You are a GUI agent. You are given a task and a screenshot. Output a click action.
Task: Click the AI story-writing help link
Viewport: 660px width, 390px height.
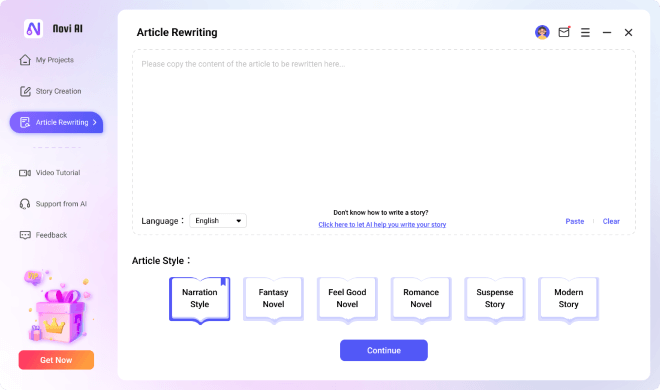tap(382, 225)
